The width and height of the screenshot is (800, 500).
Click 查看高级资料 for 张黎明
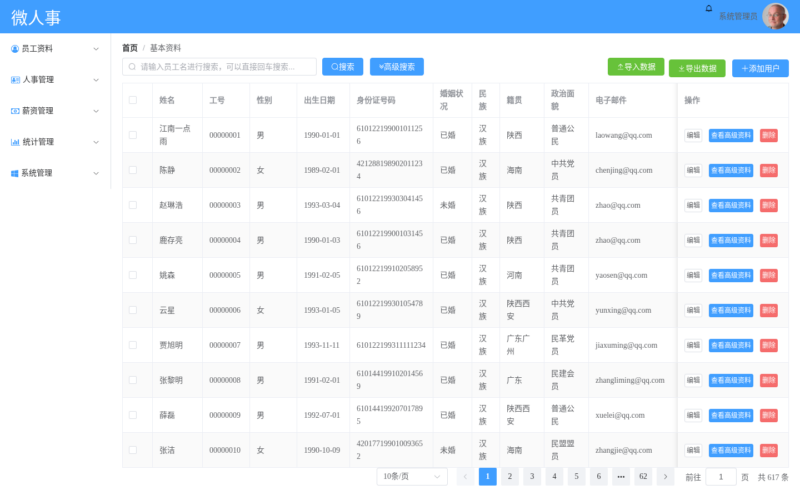[x=731, y=381]
